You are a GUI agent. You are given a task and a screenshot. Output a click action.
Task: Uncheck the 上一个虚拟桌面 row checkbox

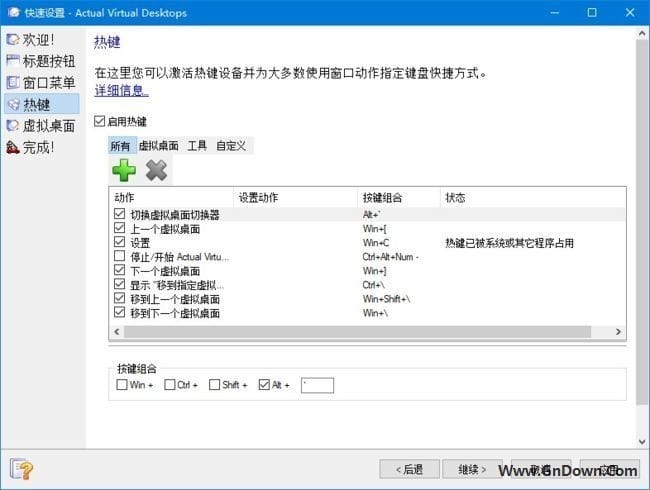click(x=119, y=228)
